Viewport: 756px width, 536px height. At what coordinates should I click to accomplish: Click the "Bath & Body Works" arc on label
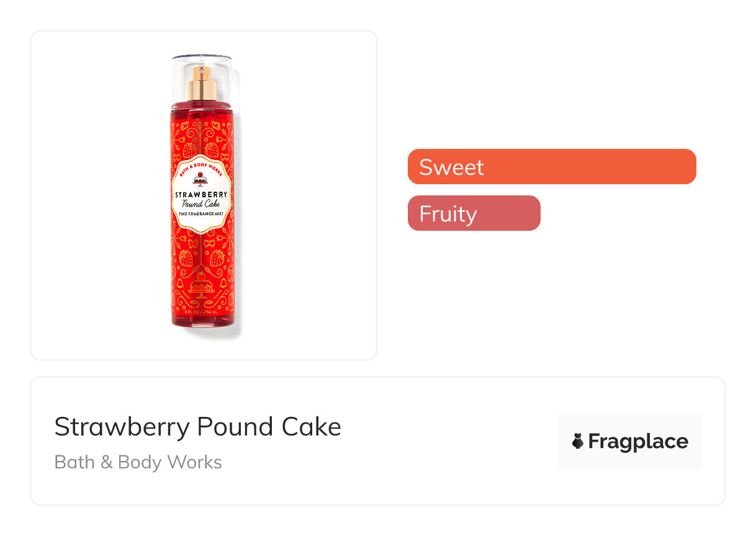click(x=202, y=170)
